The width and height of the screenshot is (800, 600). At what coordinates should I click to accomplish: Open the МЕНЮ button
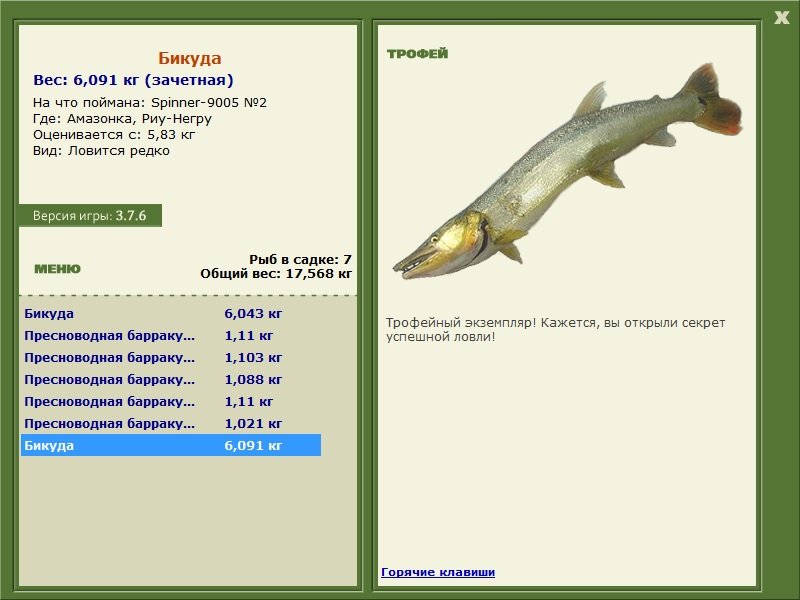[57, 269]
